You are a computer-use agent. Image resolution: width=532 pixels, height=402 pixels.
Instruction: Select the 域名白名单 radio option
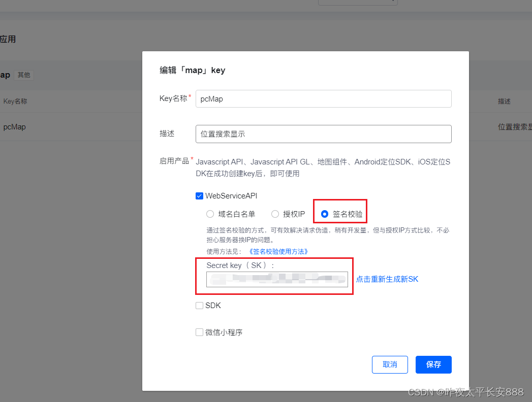click(210, 214)
